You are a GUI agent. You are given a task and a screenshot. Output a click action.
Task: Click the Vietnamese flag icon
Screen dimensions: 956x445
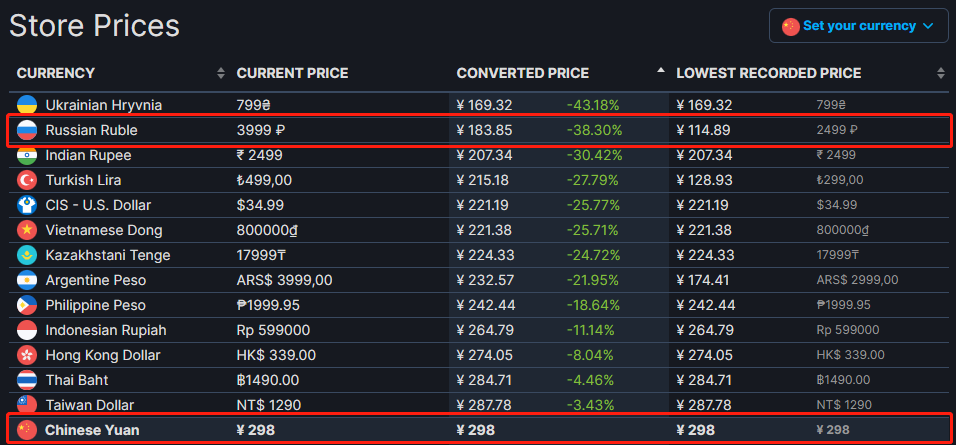27,230
